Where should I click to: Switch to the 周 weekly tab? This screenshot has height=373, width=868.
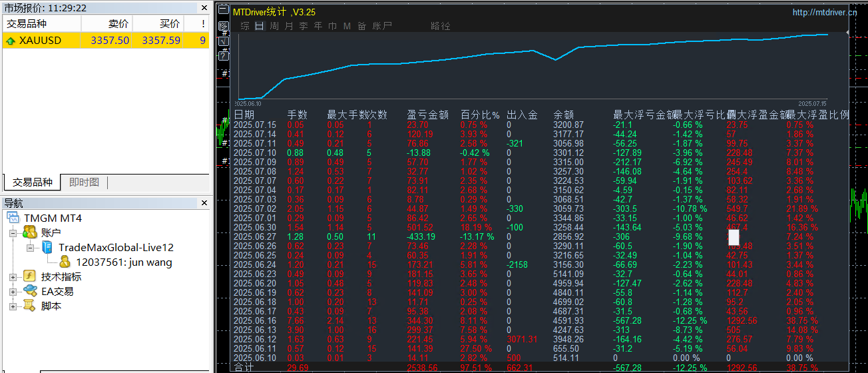pyautogui.click(x=274, y=26)
